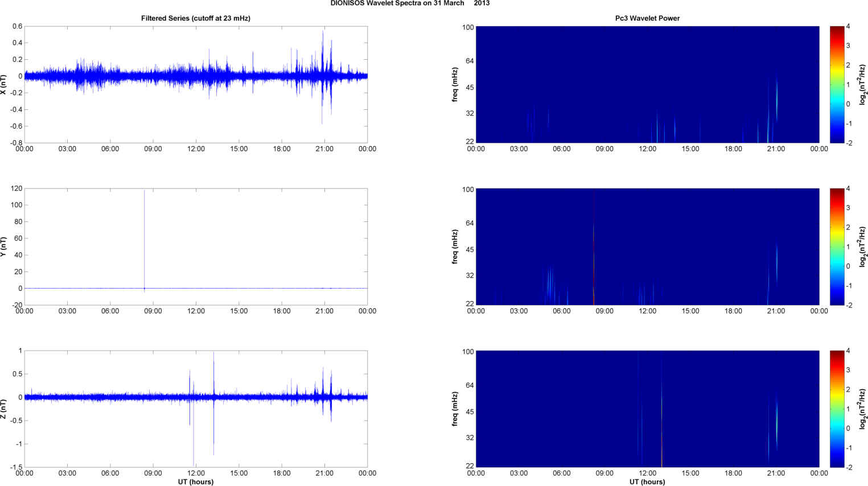Click the '12:00' tick under the X (nT) plot
Viewport: 868px width, 486px height.
coord(196,149)
